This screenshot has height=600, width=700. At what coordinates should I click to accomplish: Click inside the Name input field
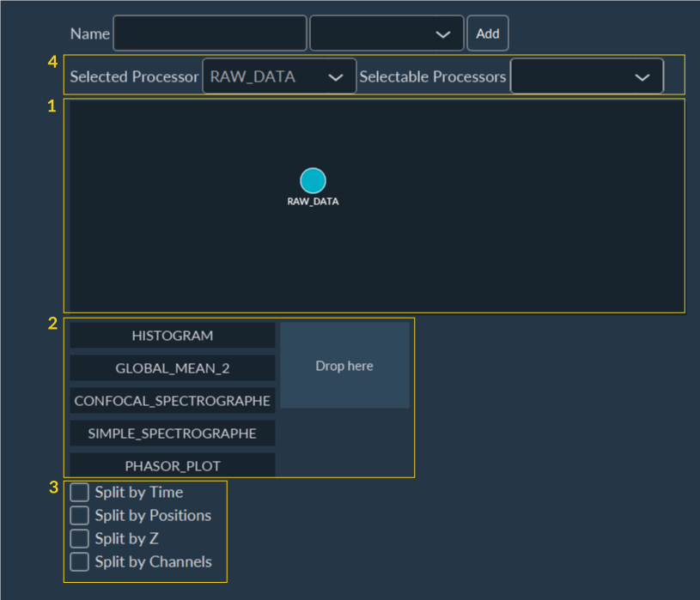coord(210,33)
